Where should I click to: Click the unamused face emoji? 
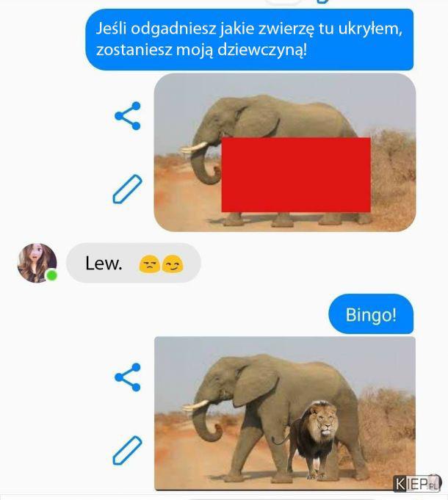coord(150,264)
